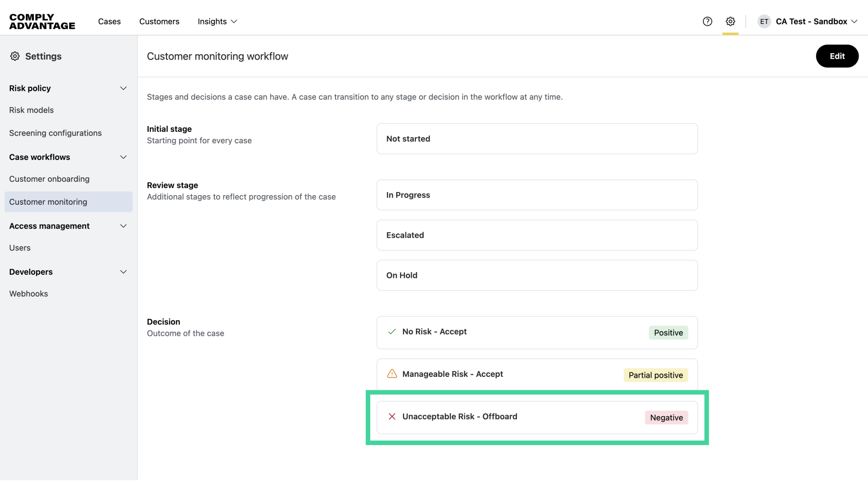
Task: Click the settings gear in the top navigation
Action: click(730, 21)
